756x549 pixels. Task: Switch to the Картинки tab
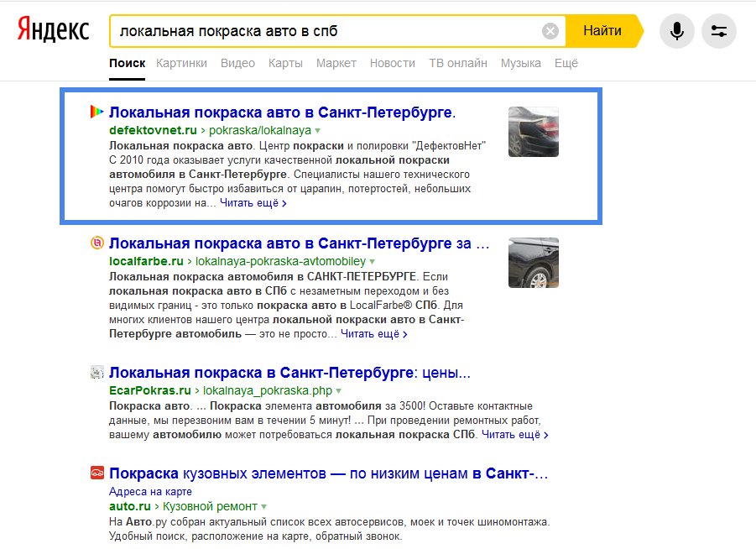point(181,63)
